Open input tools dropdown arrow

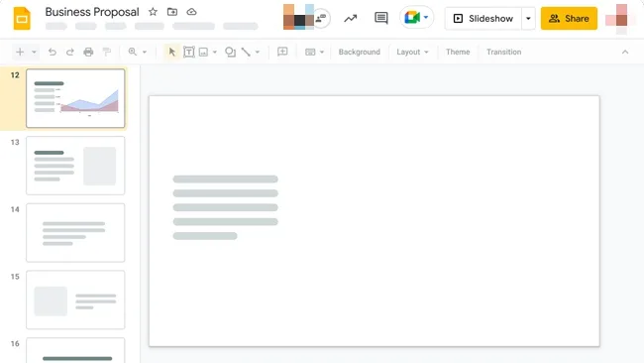(322, 53)
